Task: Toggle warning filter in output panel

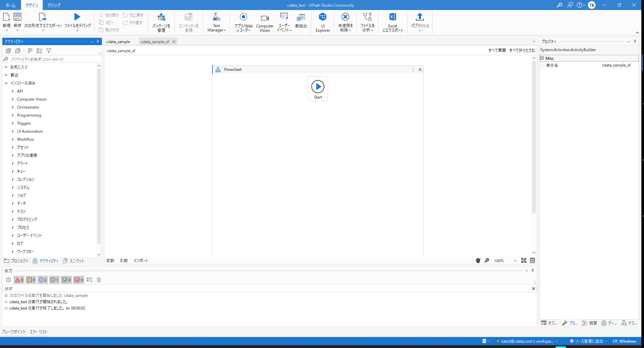Action: point(31,280)
